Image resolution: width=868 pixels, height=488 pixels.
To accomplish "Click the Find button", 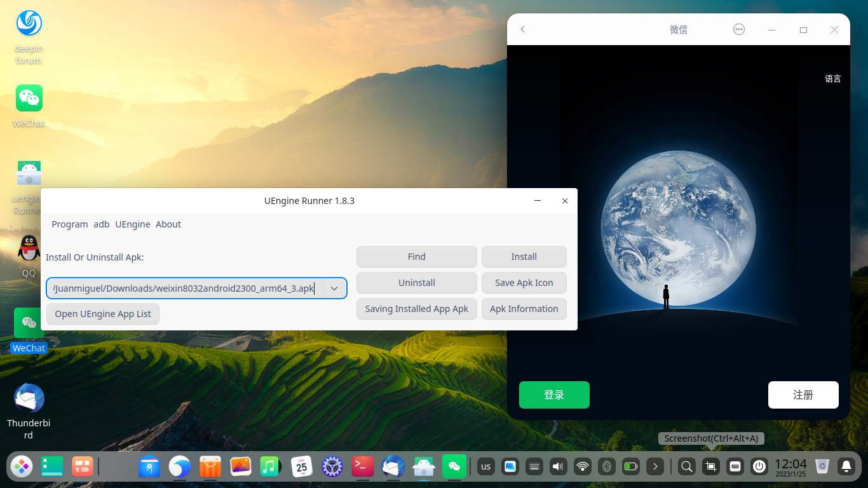I will [x=417, y=257].
